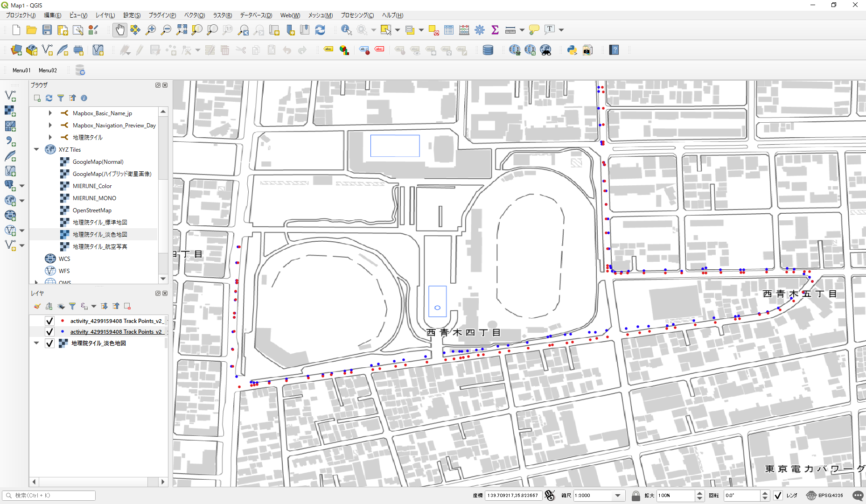866x504 pixels.
Task: Open the scale dropdown list
Action: point(618,495)
